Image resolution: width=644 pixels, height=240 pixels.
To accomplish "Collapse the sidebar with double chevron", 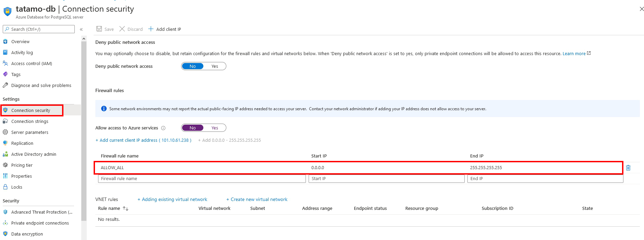I will (81, 29).
